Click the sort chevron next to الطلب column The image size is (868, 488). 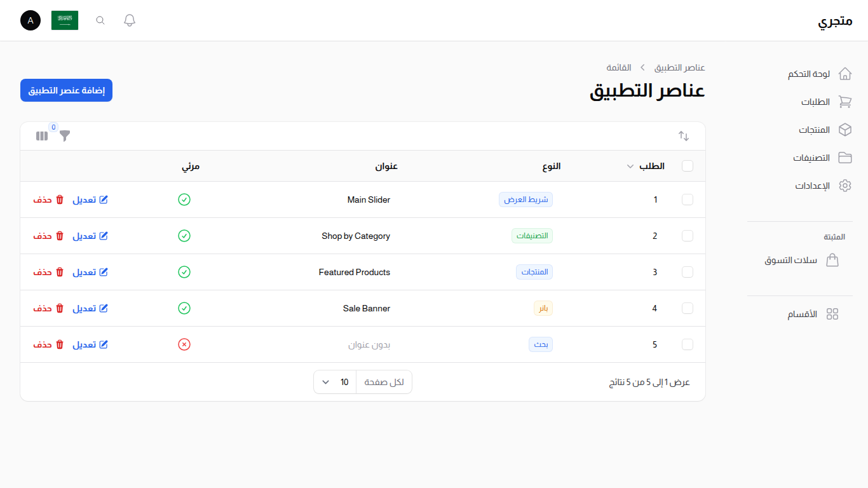point(629,166)
